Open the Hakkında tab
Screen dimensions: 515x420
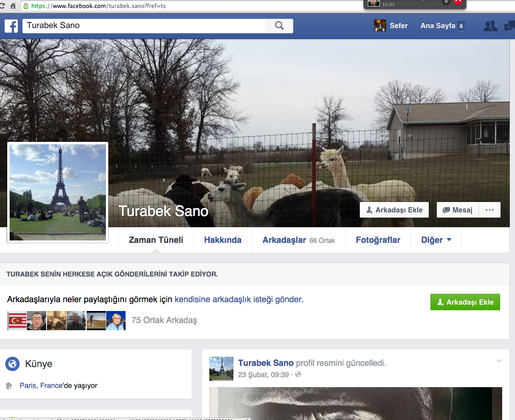pos(223,240)
